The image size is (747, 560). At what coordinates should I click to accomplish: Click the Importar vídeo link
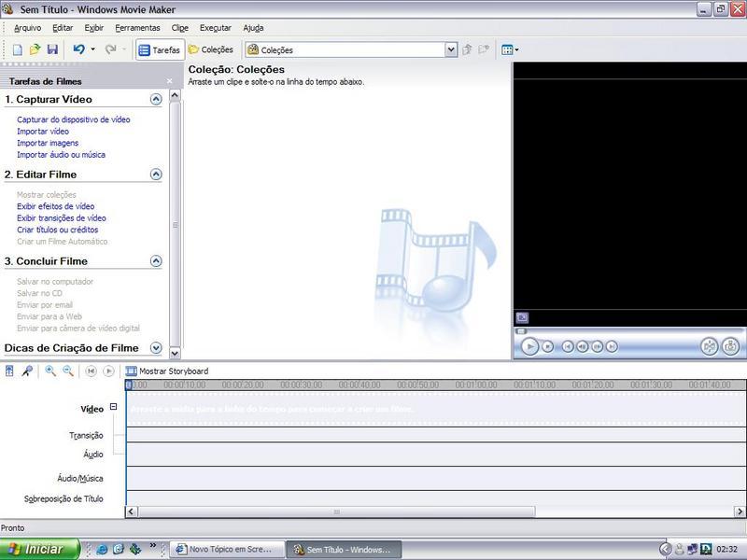pyautogui.click(x=43, y=132)
